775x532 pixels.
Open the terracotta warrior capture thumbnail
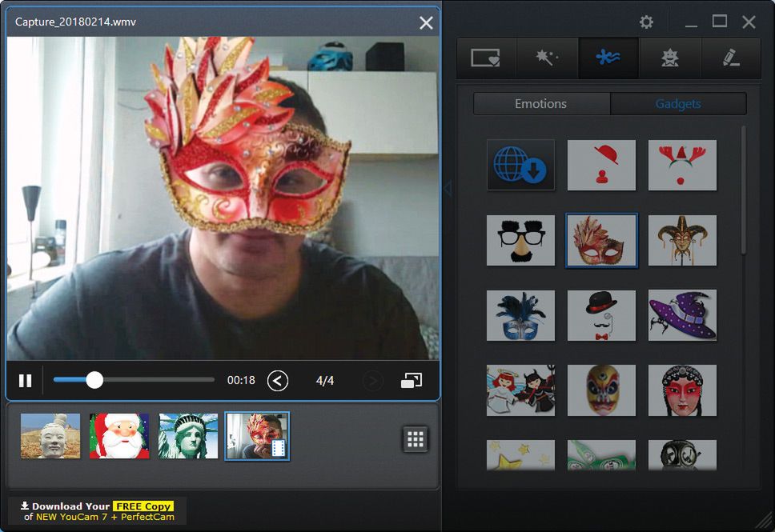[50, 436]
